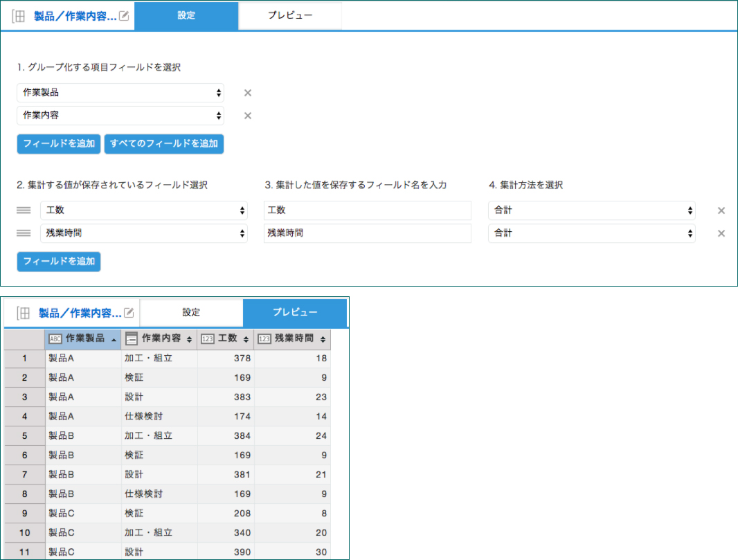Click the 工数 output field name input
The height and width of the screenshot is (560, 738).
[368, 210]
